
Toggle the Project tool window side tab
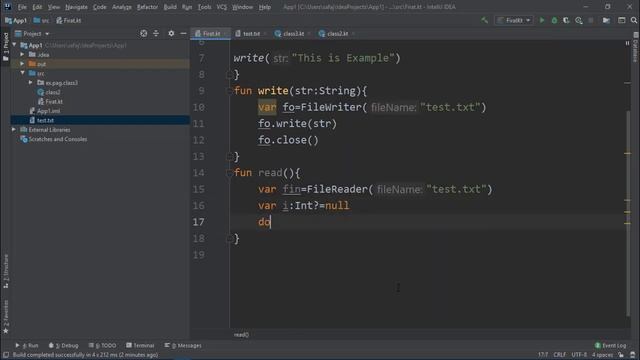coord(5,47)
